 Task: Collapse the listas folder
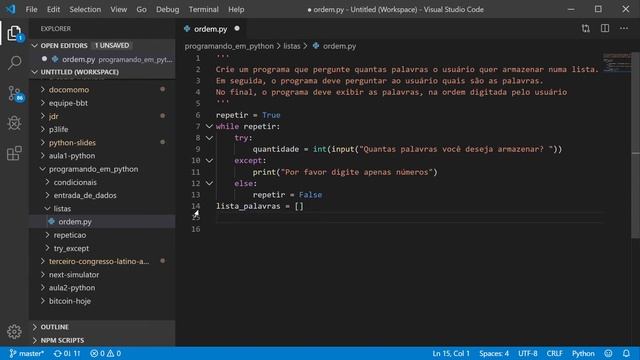47,209
